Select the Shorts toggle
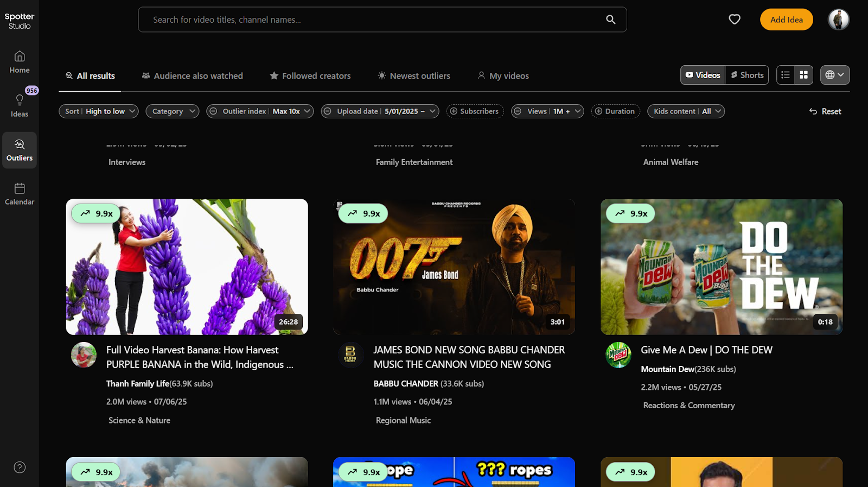868x487 pixels. pyautogui.click(x=747, y=75)
